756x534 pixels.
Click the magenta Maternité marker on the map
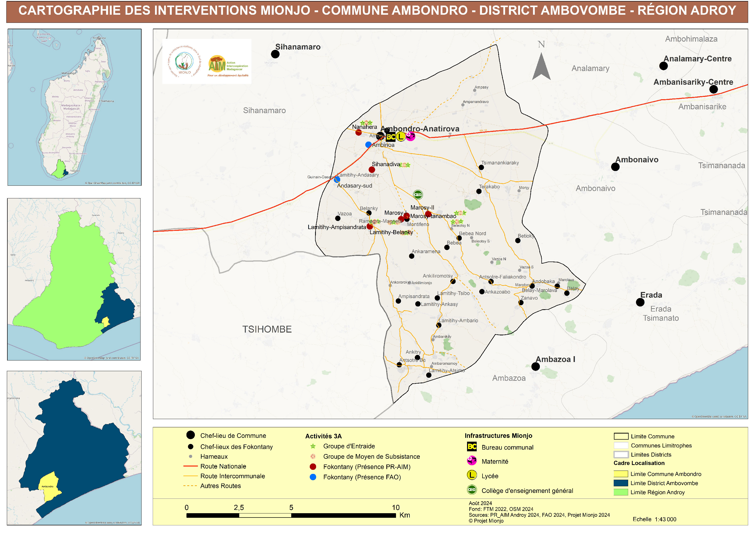[x=410, y=136]
